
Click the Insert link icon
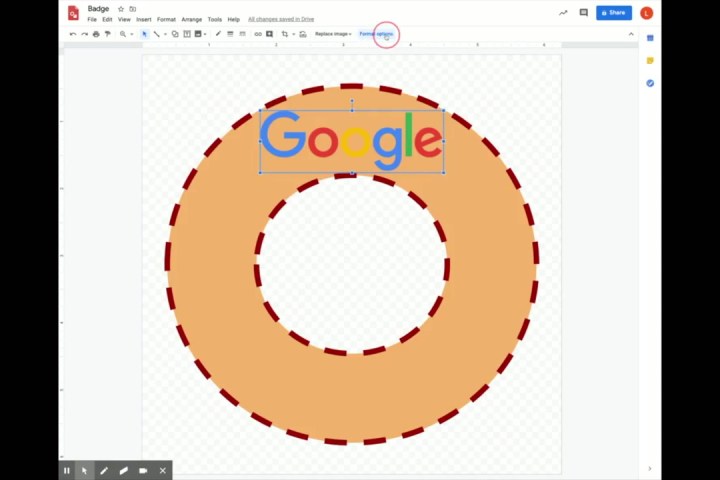(x=258, y=34)
